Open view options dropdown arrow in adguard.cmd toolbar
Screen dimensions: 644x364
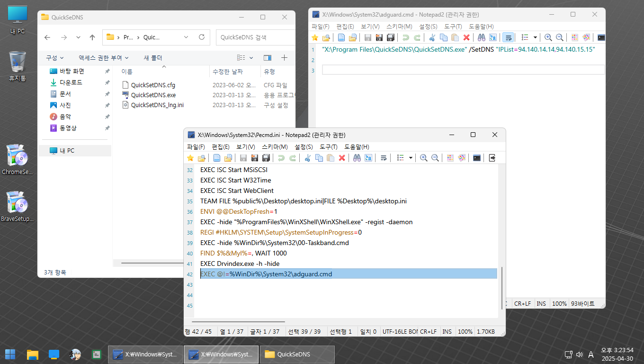[x=535, y=37]
